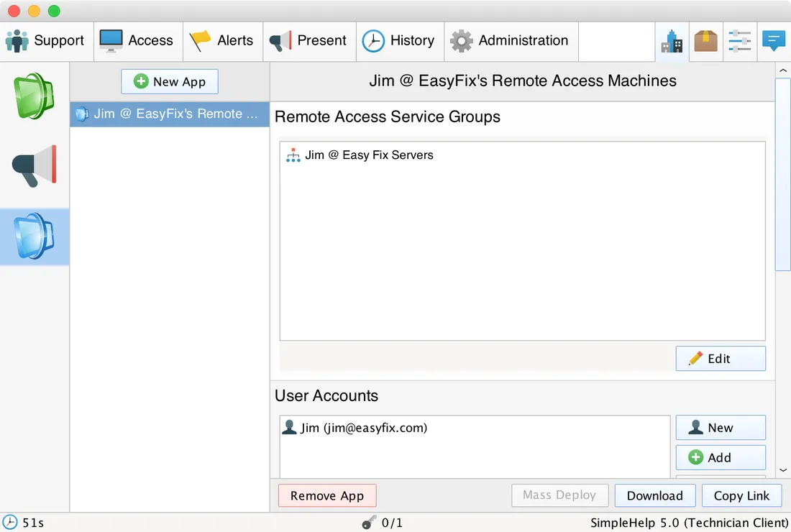Open the sliders settings icon in the toolbar

[x=739, y=41]
